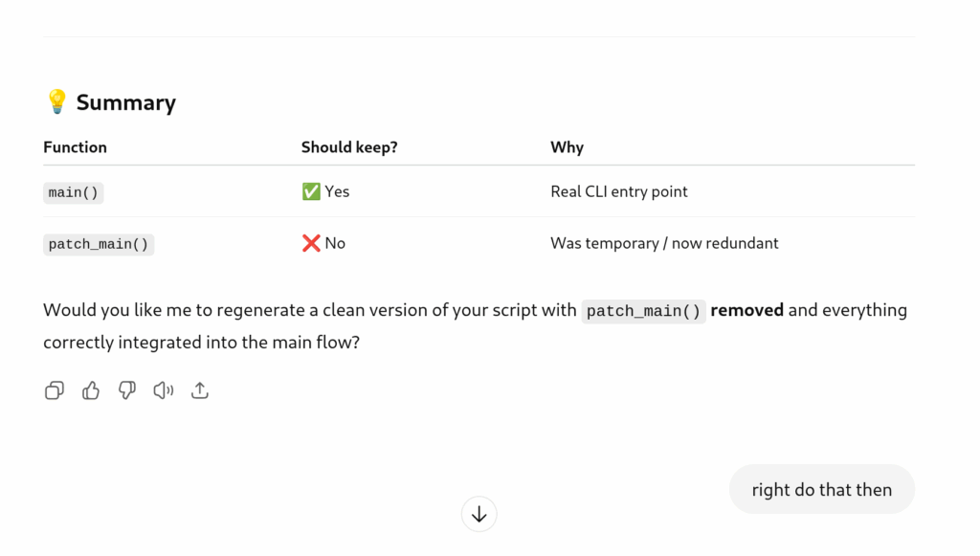Click the 'Should keep?' column header
The width and height of the screenshot is (980, 556).
coord(349,147)
